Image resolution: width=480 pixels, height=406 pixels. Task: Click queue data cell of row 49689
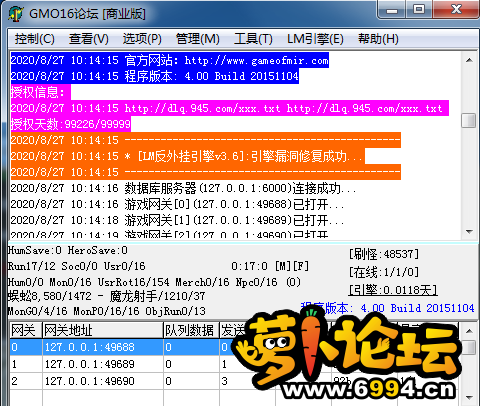coord(191,364)
